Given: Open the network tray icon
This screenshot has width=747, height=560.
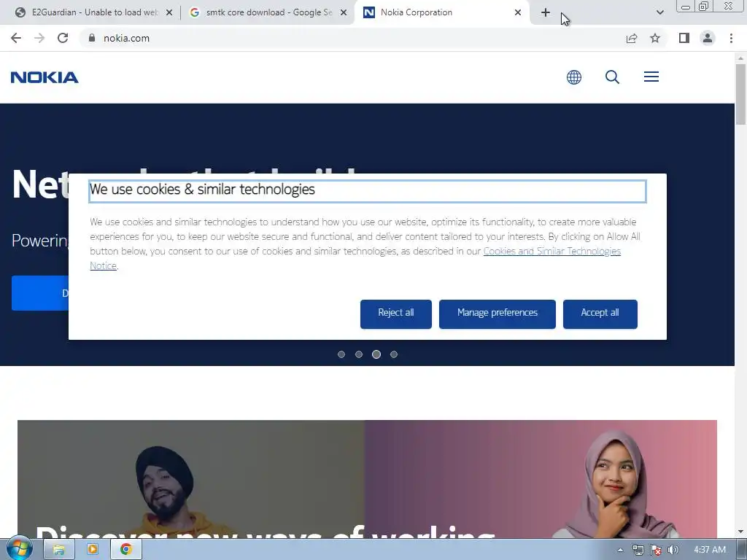Looking at the screenshot, I should 638,550.
